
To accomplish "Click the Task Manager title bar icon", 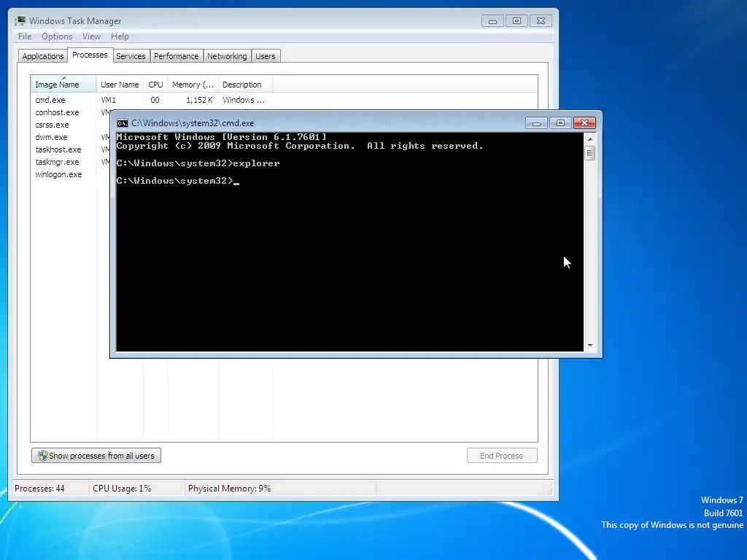I will click(x=20, y=21).
